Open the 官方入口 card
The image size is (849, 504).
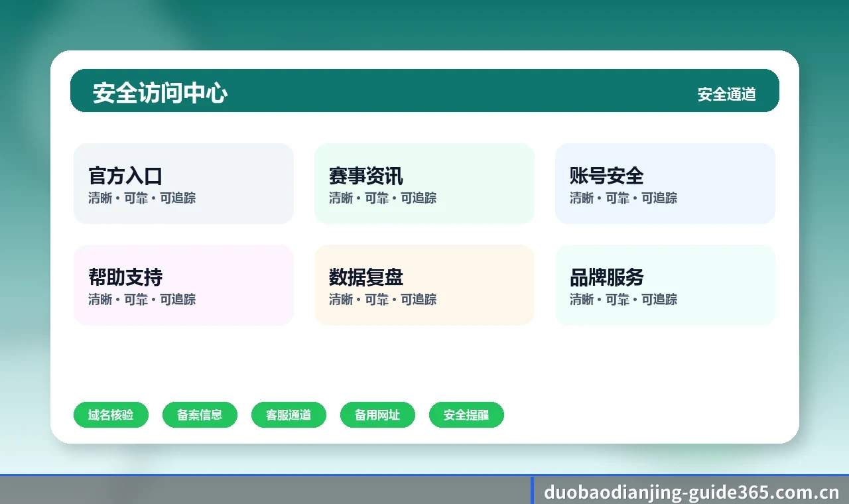coord(184,184)
